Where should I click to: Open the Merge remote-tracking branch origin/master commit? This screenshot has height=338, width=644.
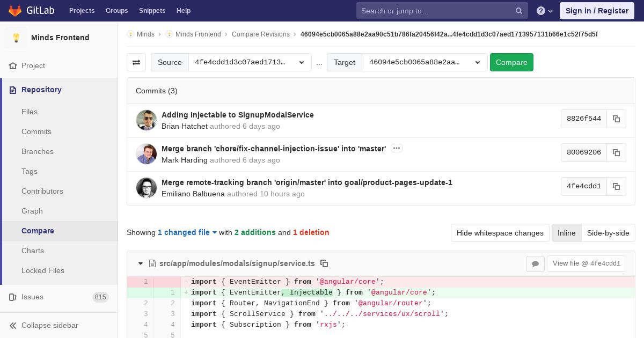tap(307, 182)
